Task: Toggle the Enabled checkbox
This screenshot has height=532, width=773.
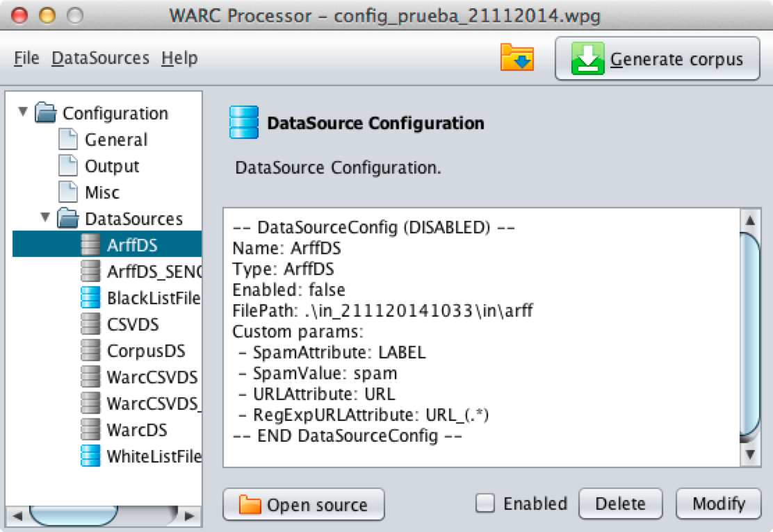Action: [485, 504]
